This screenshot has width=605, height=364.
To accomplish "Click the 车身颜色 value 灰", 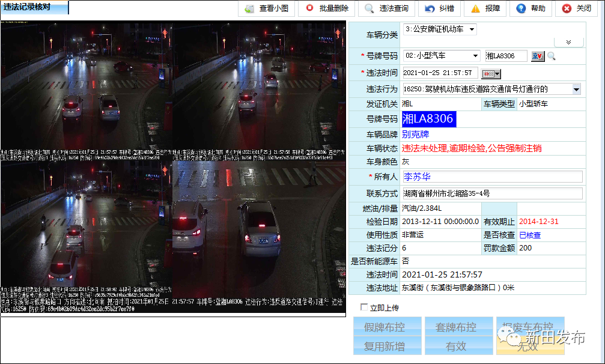I will click(406, 162).
